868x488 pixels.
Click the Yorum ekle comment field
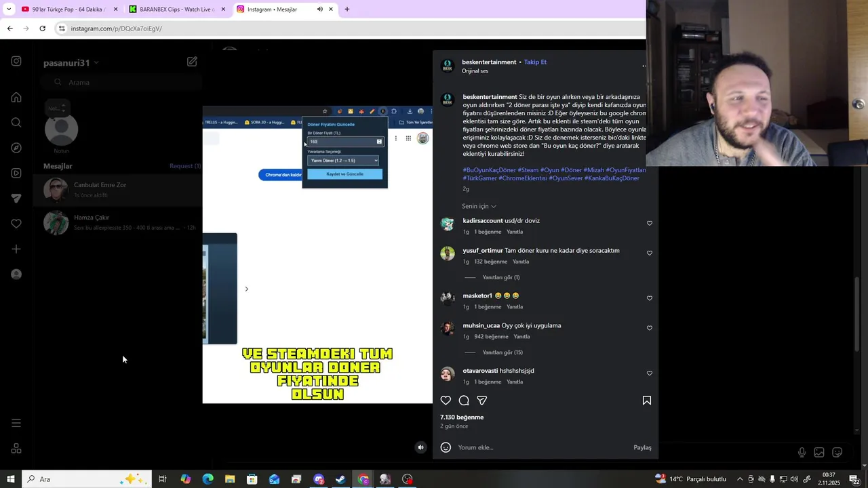[x=542, y=447]
